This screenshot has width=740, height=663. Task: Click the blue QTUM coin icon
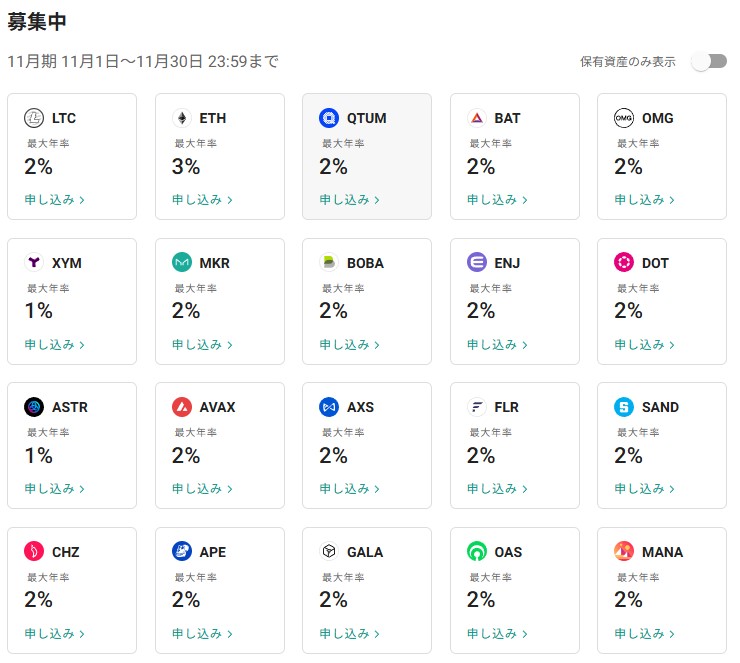(329, 118)
